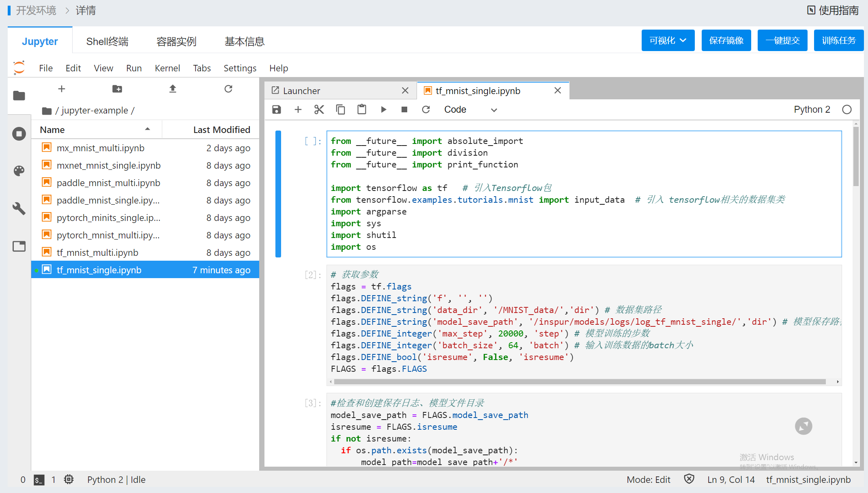The image size is (868, 493).
Task: Run the selected cell with the play button
Action: (383, 109)
